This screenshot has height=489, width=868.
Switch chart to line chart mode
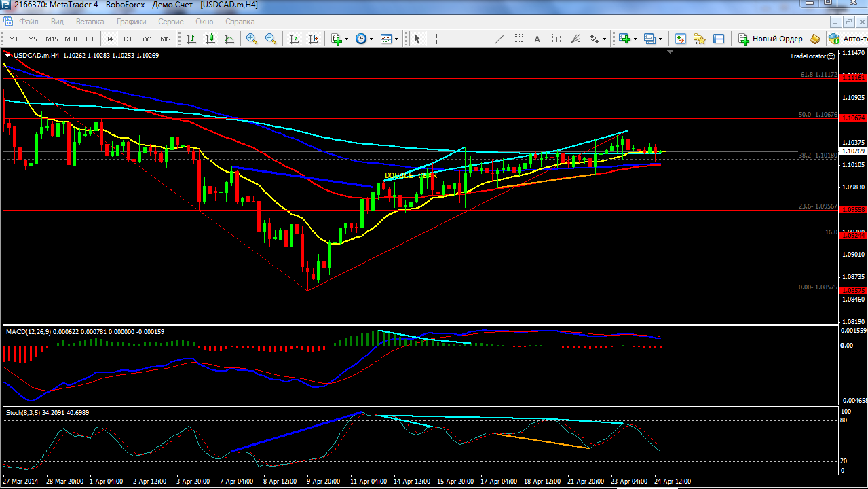click(230, 39)
